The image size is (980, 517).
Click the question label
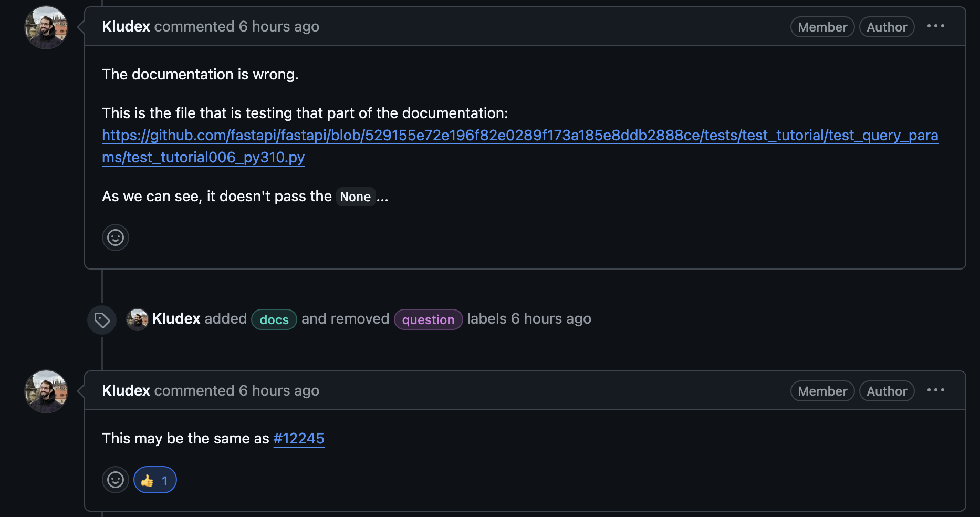(x=428, y=319)
